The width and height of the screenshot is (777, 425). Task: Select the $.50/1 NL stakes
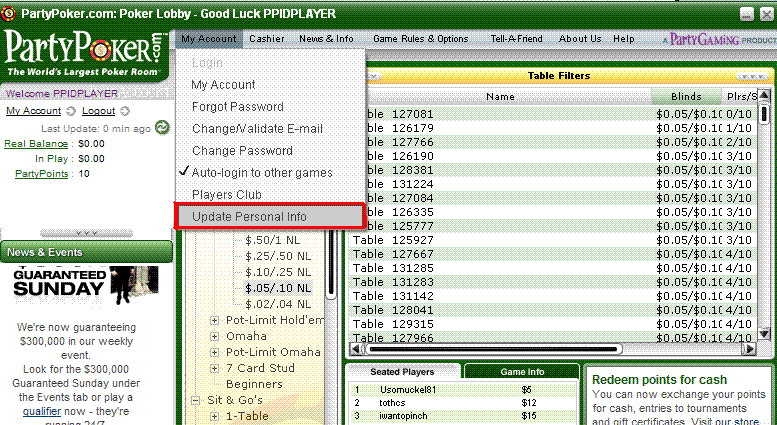point(273,241)
